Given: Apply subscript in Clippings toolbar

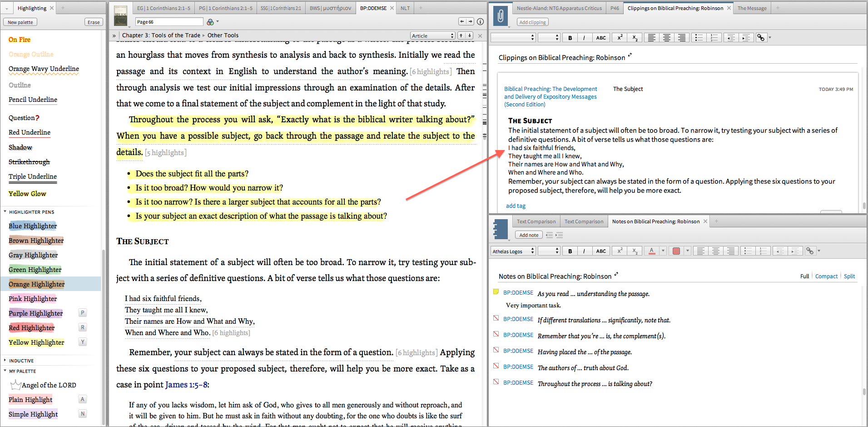Looking at the screenshot, I should click(x=635, y=38).
